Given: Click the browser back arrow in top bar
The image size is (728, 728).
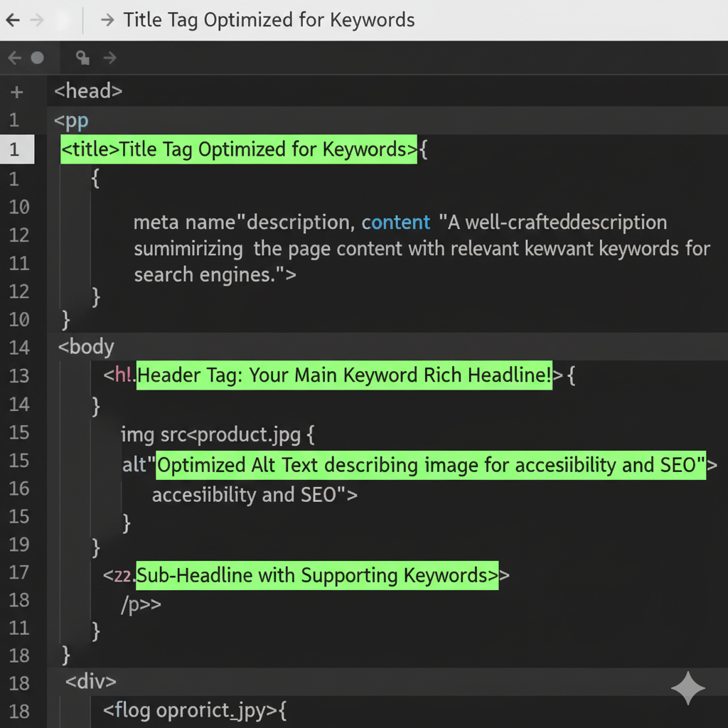Looking at the screenshot, I should 12,20.
